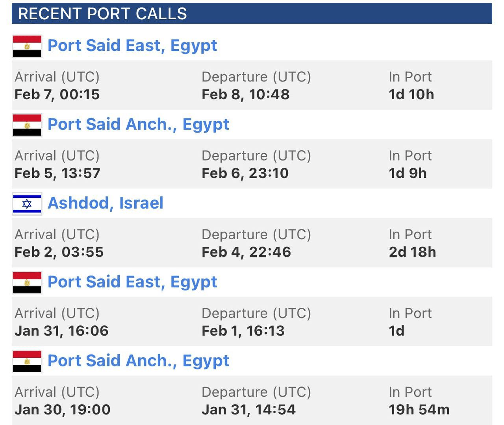Click the 2d 18h in-port duration
Viewport: 504px width, 425px height.
click(x=412, y=252)
